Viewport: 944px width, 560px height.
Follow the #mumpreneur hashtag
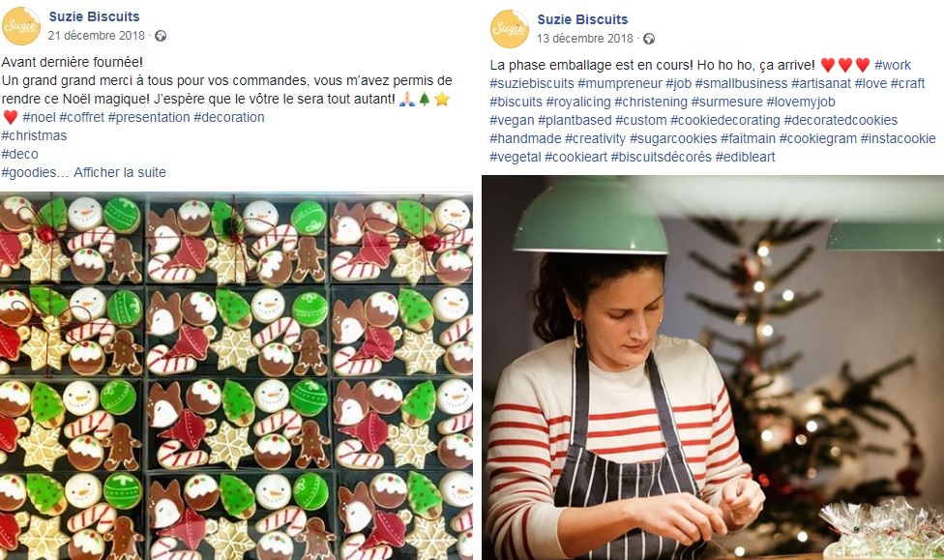(619, 83)
